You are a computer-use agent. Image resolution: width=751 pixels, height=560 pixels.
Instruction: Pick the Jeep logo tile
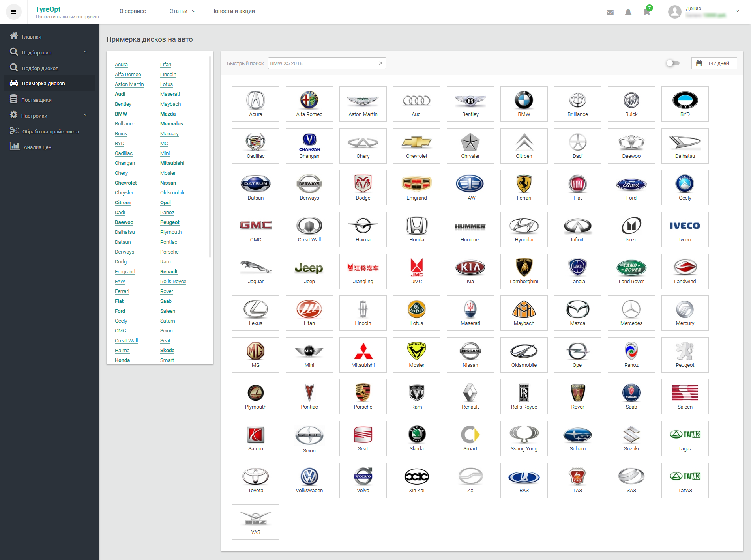pyautogui.click(x=309, y=271)
